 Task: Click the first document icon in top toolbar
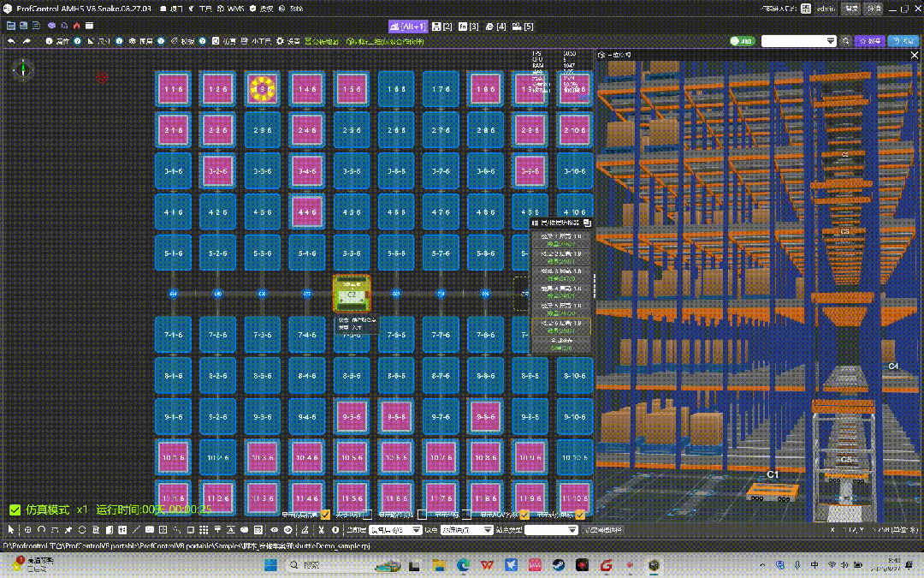(11, 26)
